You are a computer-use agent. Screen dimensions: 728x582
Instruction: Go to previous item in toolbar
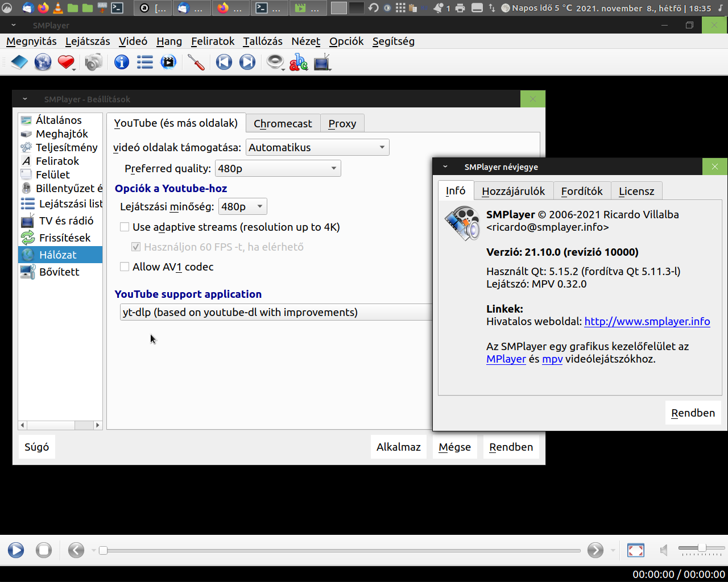click(224, 62)
